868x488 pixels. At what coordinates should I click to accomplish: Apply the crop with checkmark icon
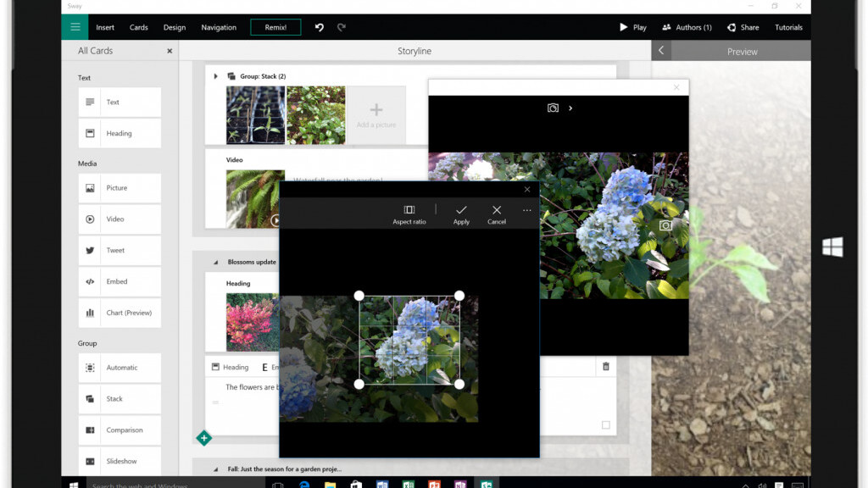461,210
